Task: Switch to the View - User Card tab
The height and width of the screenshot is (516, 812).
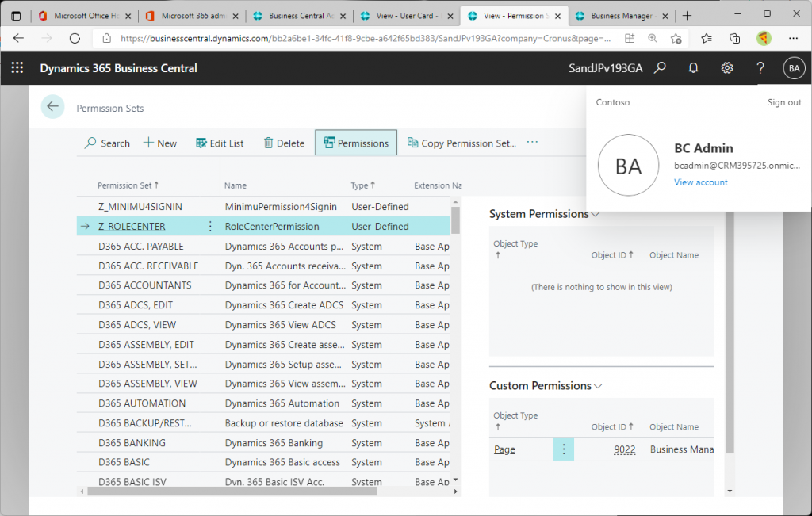Action: point(407,16)
